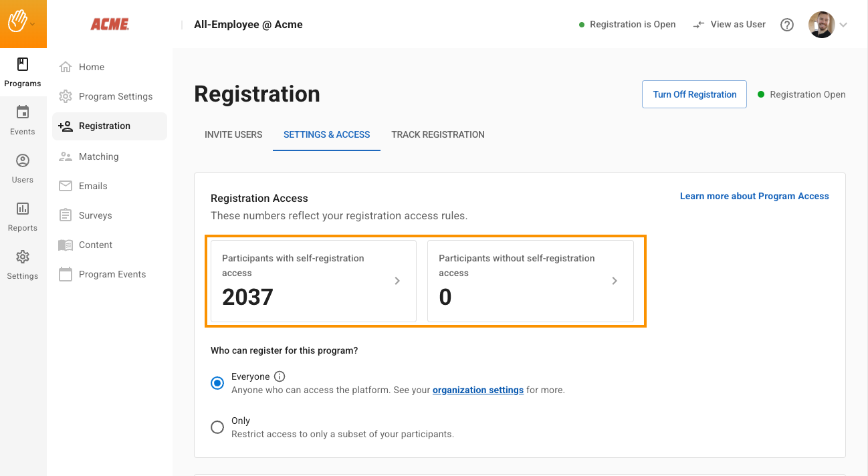Open Settings gear in left rail
The width and height of the screenshot is (868, 476).
click(23, 257)
